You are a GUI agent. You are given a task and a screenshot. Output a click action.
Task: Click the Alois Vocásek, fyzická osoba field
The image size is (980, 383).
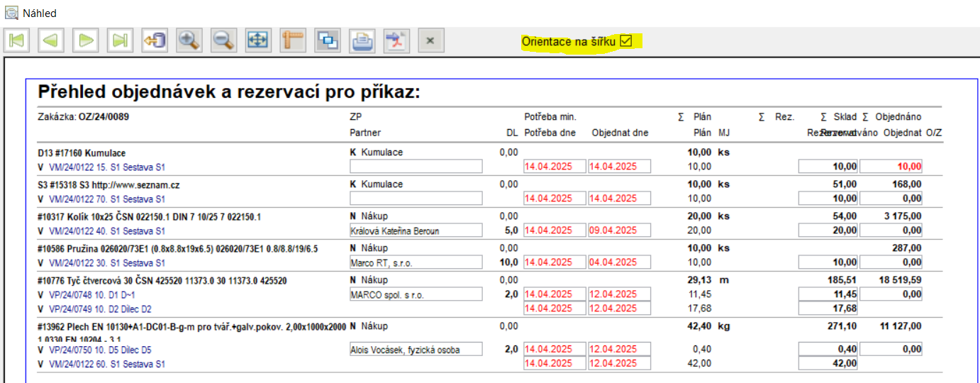(416, 350)
